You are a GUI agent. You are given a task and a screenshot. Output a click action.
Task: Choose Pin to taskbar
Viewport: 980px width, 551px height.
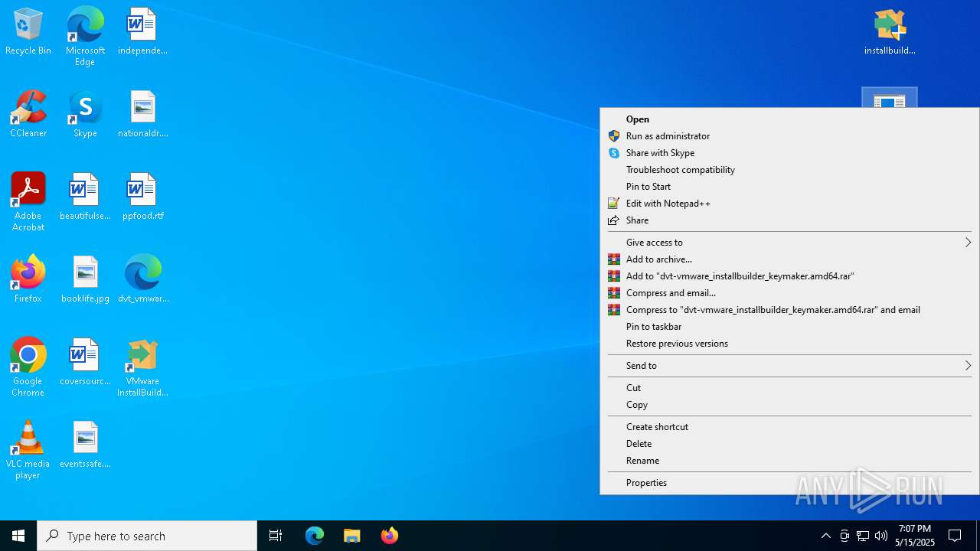[789, 327]
